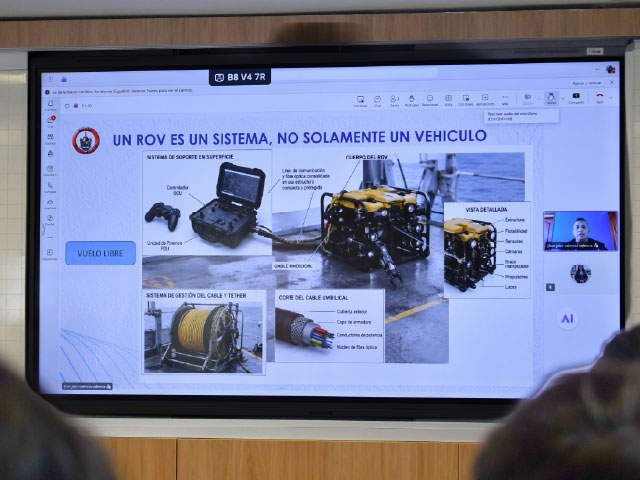Show more sidebar apps via three-dots
Screen dimensions: 640x480
(49, 237)
